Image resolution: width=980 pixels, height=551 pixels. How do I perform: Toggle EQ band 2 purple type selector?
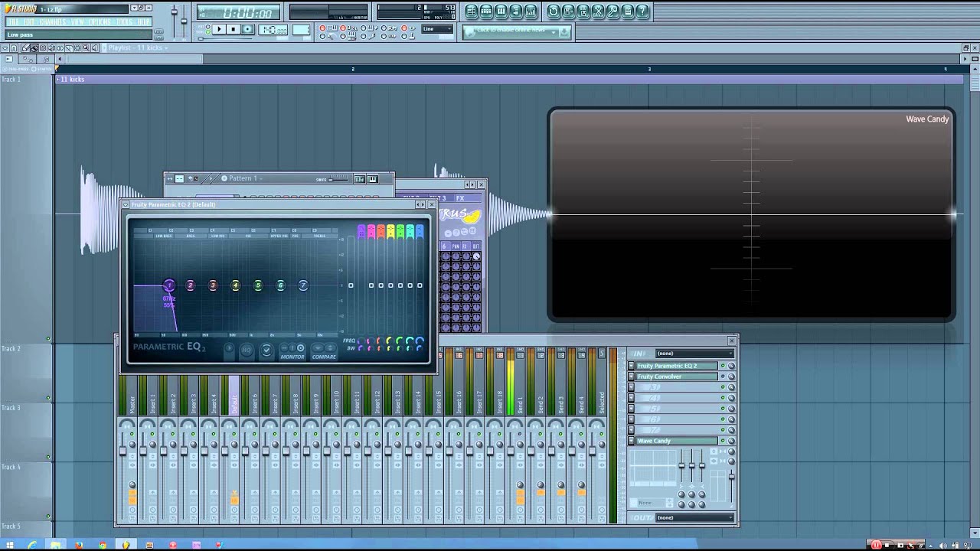coord(371,231)
